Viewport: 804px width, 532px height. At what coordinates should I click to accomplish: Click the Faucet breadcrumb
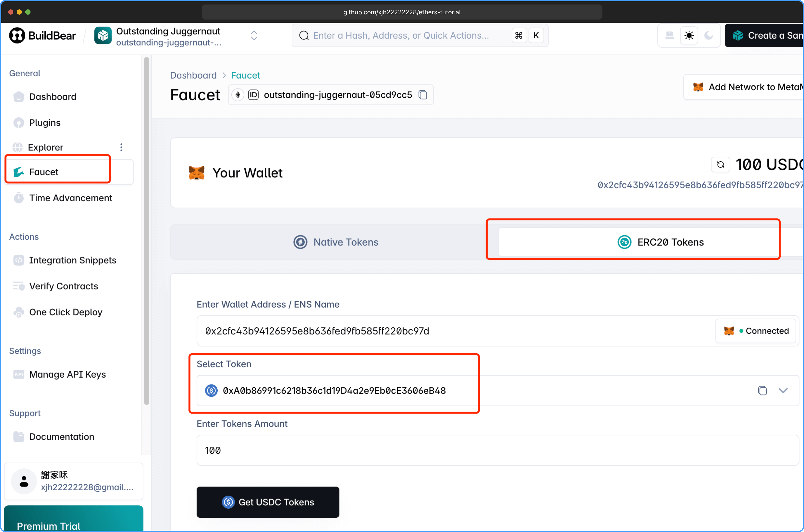(245, 75)
